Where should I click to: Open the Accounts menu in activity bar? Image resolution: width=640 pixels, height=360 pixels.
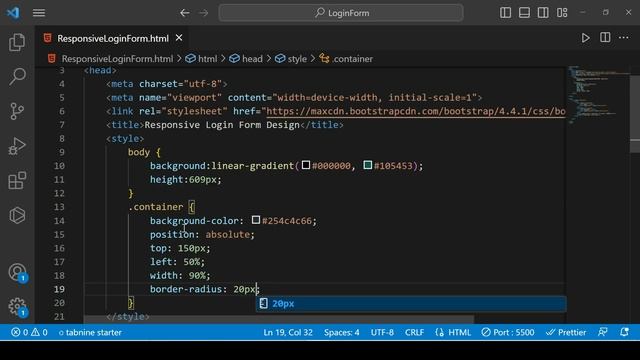17,272
